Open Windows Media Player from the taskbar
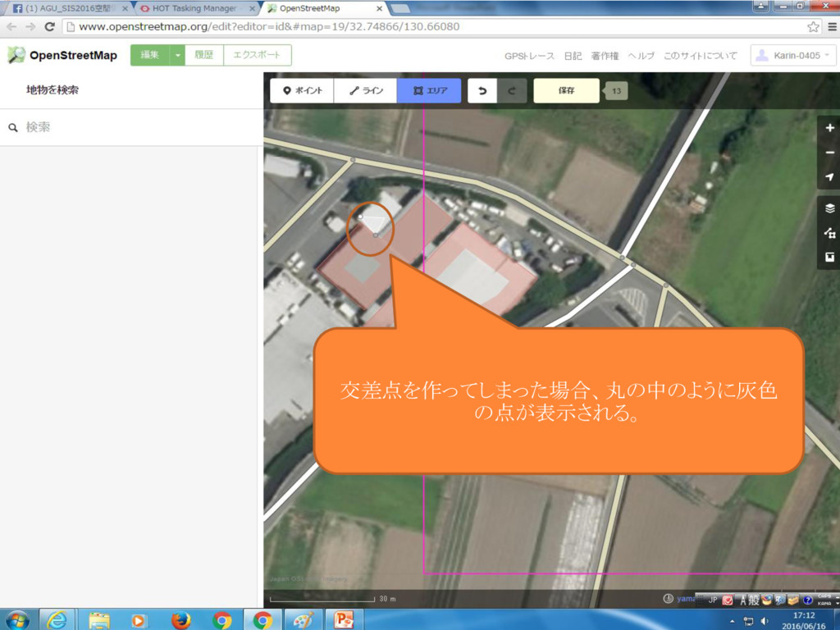 139,620
